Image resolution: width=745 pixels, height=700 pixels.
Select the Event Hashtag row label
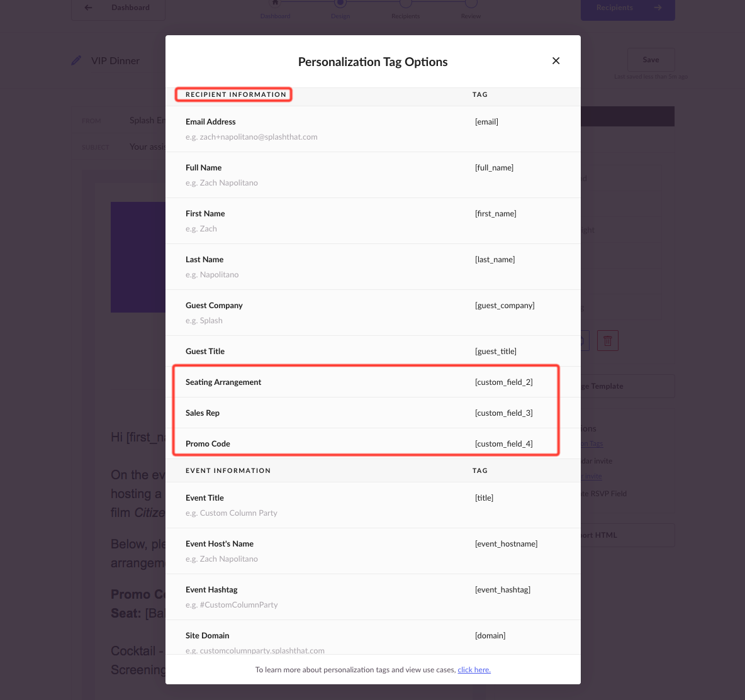(211, 590)
